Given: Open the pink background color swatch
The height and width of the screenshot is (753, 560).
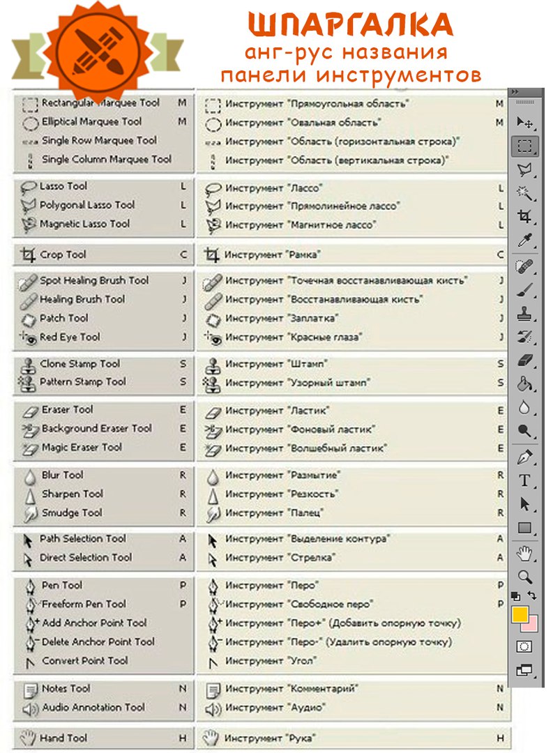Looking at the screenshot, I should [532, 625].
